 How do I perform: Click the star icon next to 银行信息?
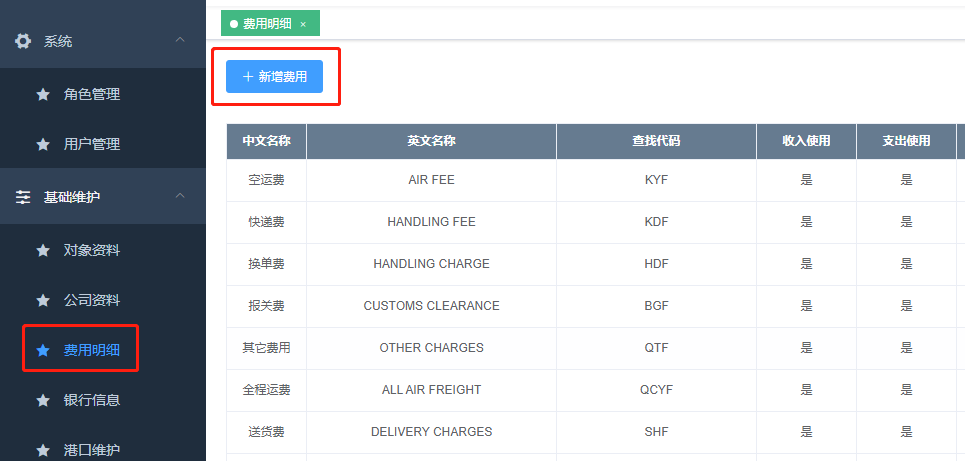[43, 400]
